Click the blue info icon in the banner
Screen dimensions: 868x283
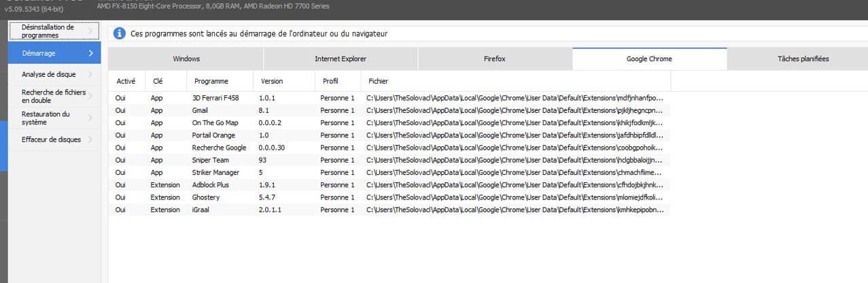point(120,33)
